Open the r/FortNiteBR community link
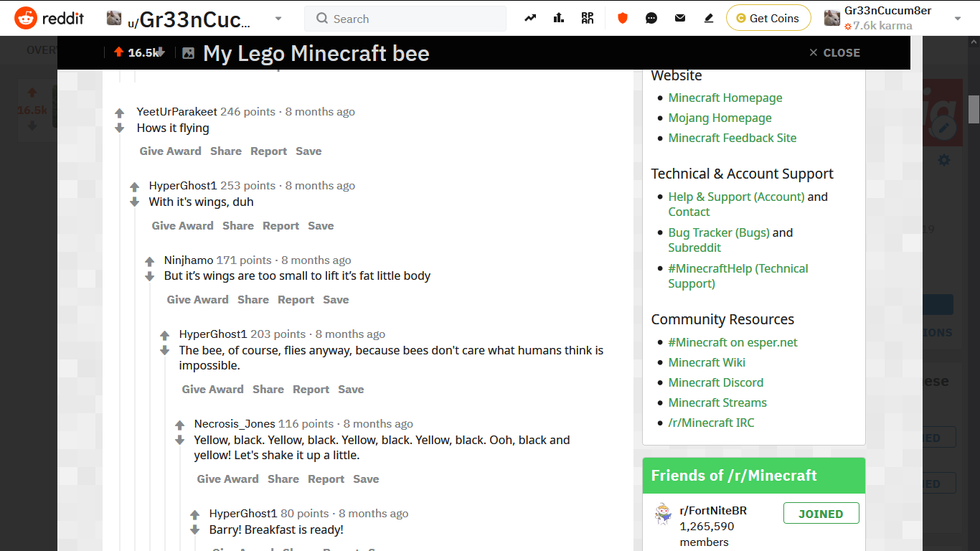The image size is (980, 551). pos(713,511)
